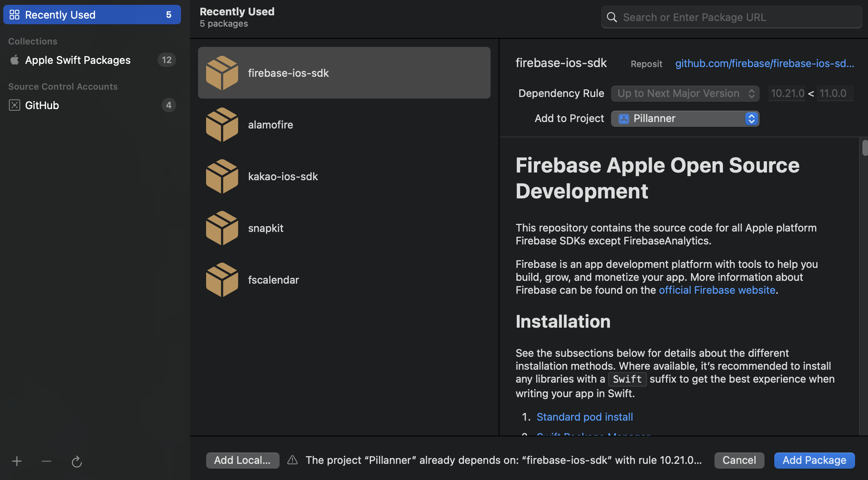Click the Add Local... button
This screenshot has height=480, width=868.
242,460
